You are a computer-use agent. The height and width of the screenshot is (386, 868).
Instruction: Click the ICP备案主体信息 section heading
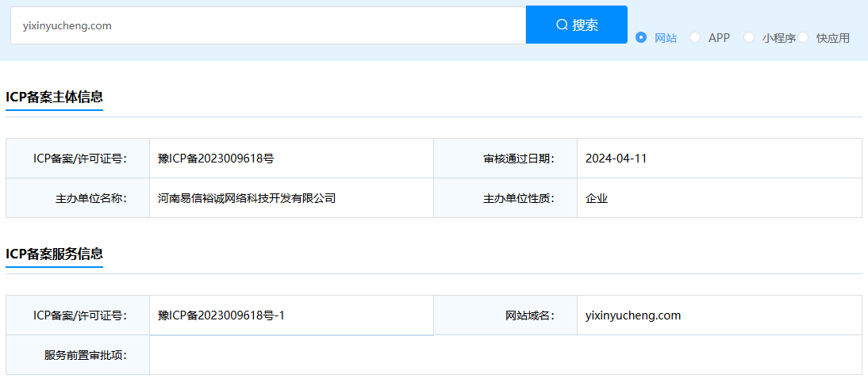tap(55, 97)
